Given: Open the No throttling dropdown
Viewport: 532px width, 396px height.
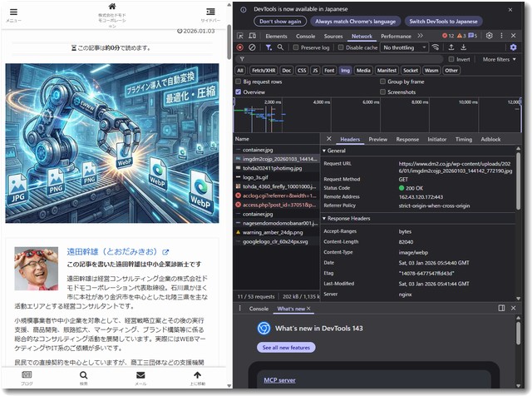Looking at the screenshot, I should 404,47.
